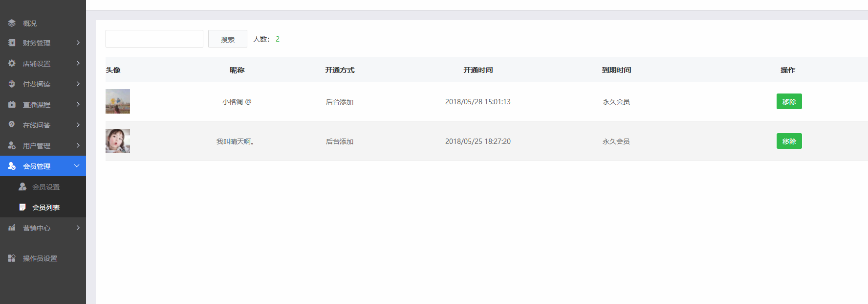Focus the member search input field

(x=154, y=39)
